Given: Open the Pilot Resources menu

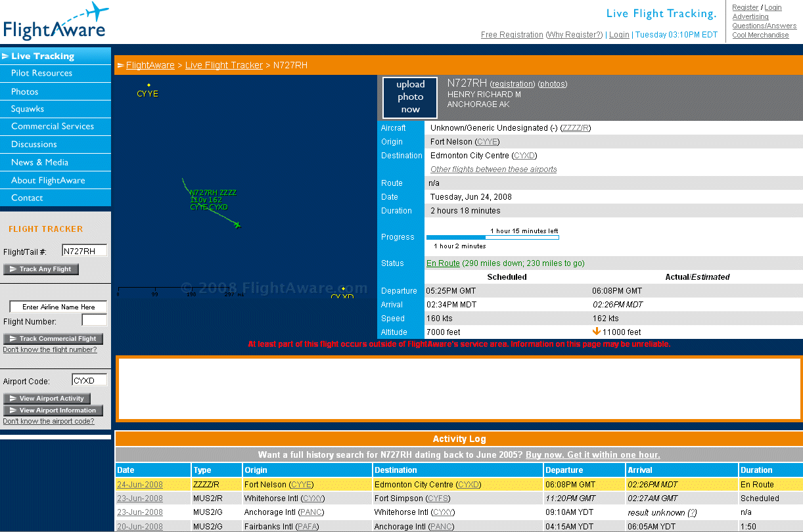Looking at the screenshot, I should pyautogui.click(x=56, y=73).
